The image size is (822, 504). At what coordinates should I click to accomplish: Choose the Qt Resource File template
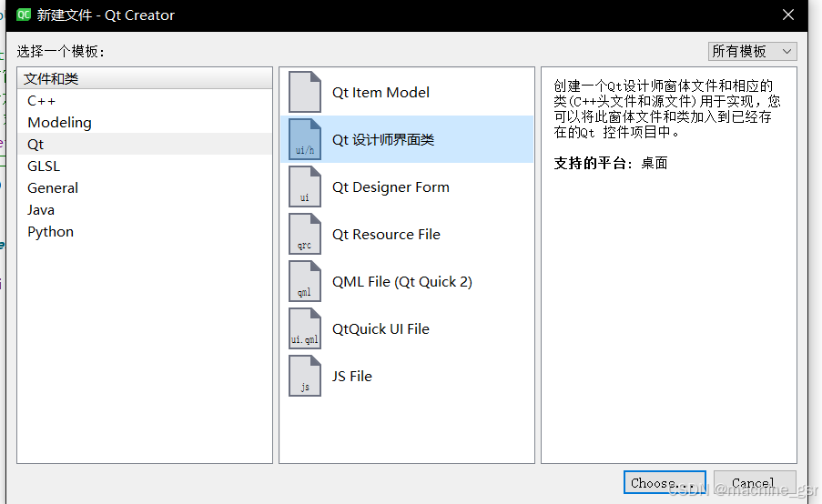pos(407,234)
